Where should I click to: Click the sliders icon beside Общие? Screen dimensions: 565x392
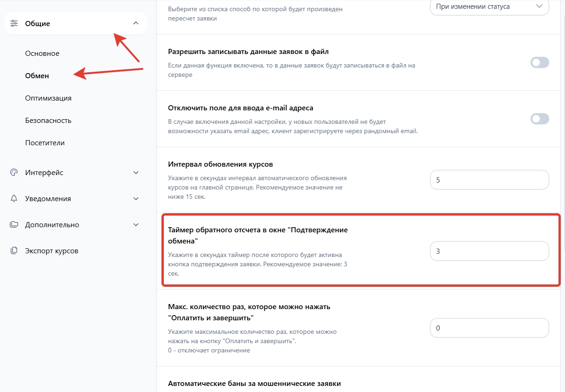pos(14,23)
